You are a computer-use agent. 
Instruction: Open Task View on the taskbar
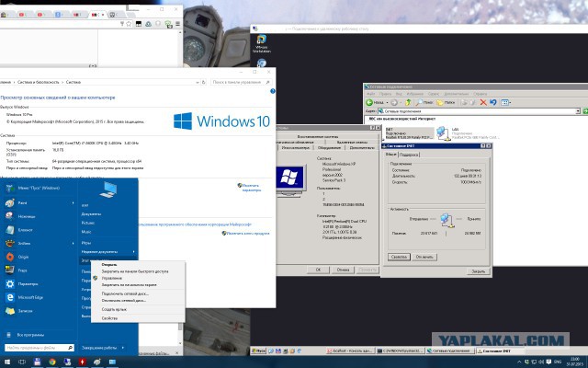[22, 362]
